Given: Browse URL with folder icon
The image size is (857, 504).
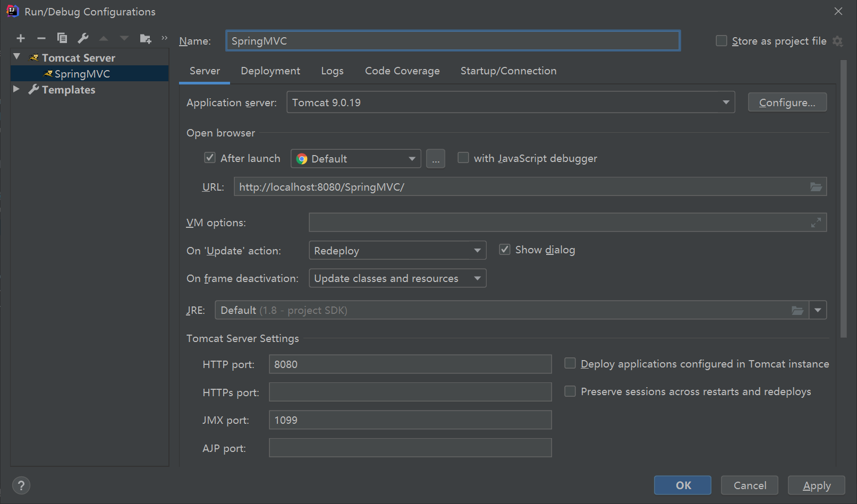Looking at the screenshot, I should pyautogui.click(x=816, y=187).
